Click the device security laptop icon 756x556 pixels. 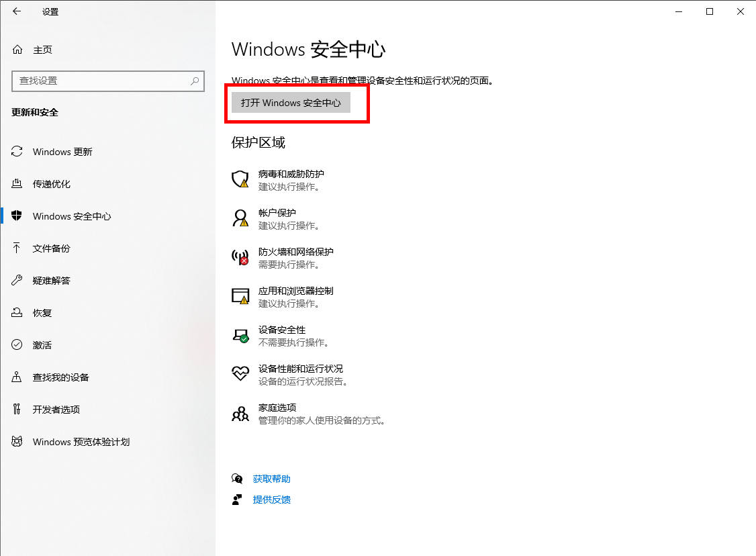(x=240, y=335)
